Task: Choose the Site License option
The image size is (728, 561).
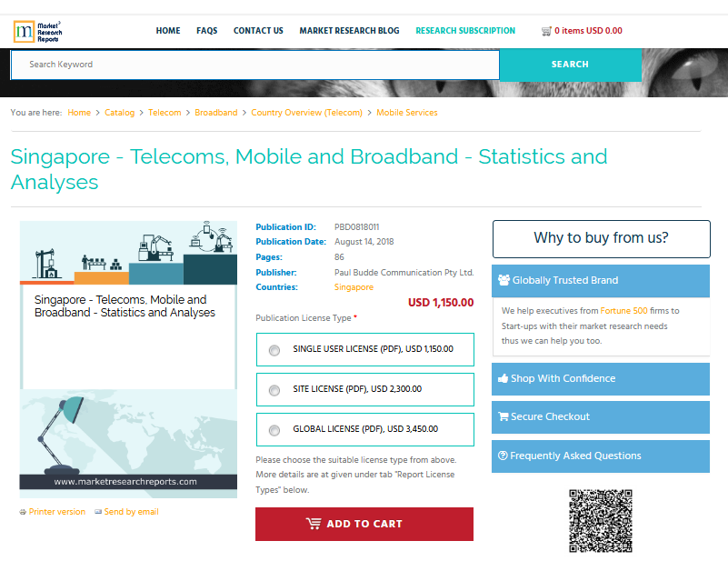Action: pos(274,390)
